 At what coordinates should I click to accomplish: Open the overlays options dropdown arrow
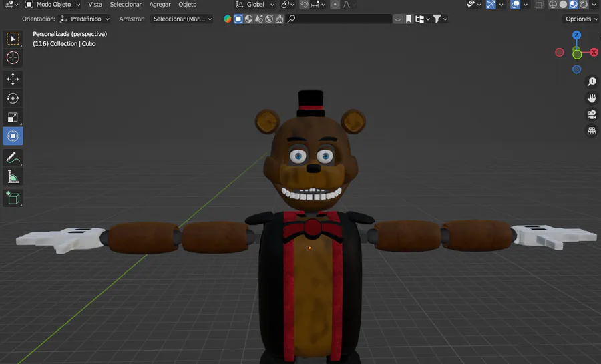pos(526,5)
